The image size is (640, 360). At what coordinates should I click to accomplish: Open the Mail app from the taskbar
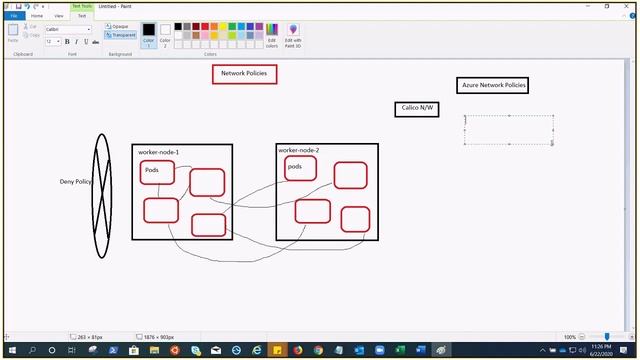click(x=216, y=350)
